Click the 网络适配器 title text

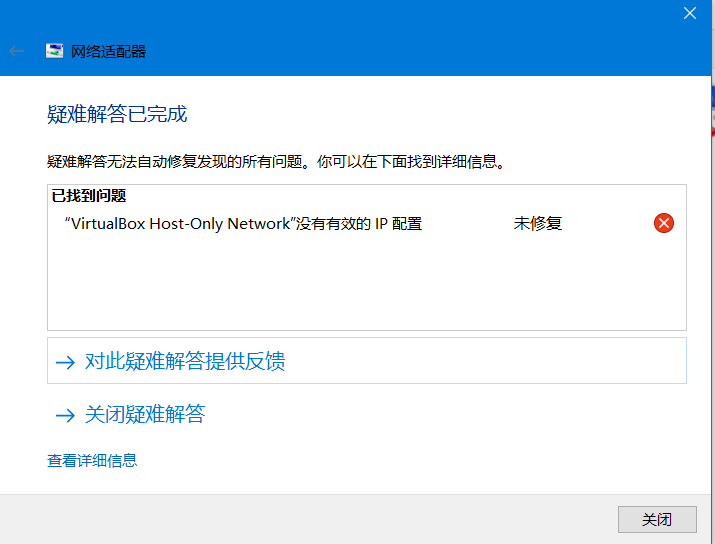click(109, 51)
